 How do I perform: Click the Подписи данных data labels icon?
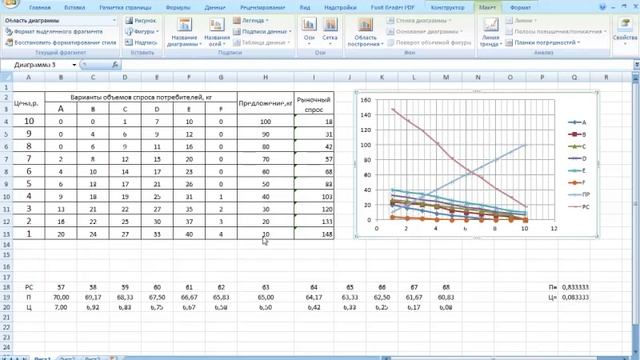click(237, 31)
